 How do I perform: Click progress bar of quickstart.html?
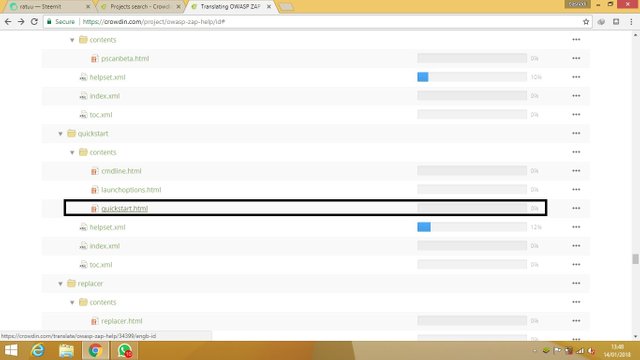pyautogui.click(x=472, y=208)
